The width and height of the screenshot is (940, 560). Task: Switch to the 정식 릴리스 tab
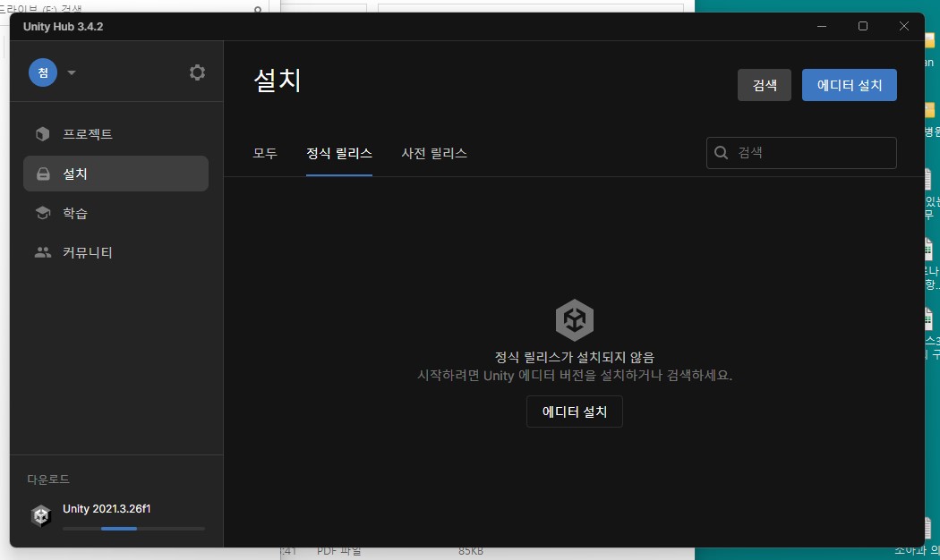click(x=339, y=153)
